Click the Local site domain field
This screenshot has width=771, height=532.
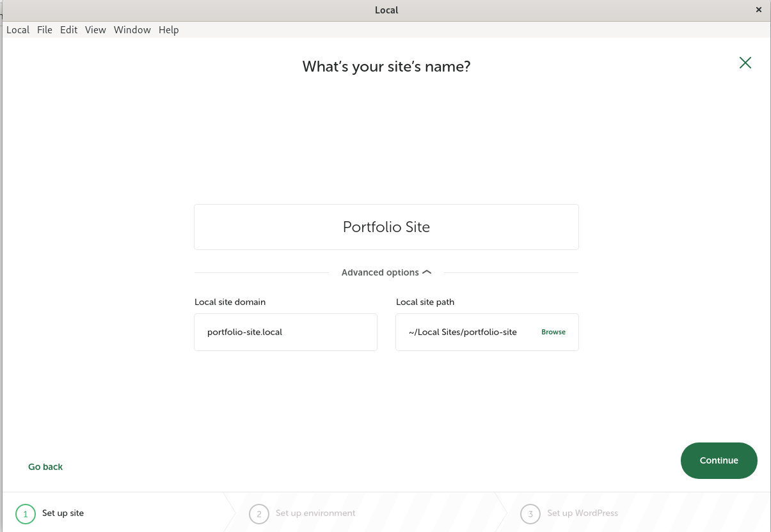(285, 332)
